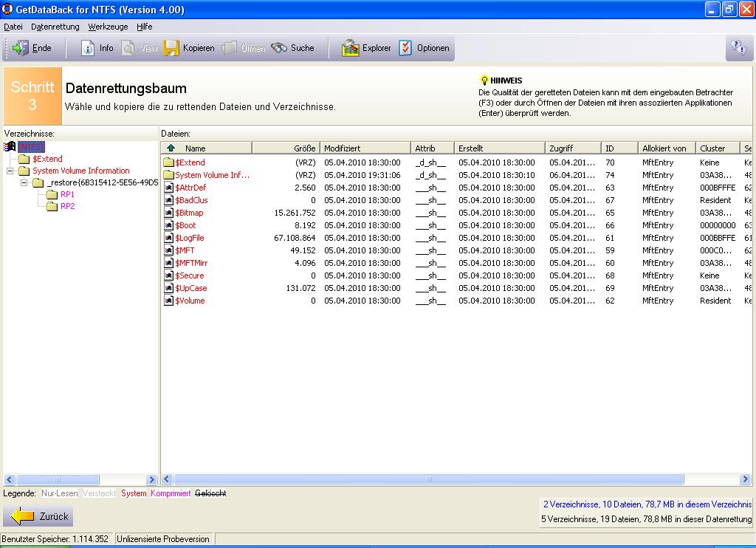The image size is (756, 548).
Task: Click the Cluster value 000BFFFE
Action: click(x=718, y=188)
